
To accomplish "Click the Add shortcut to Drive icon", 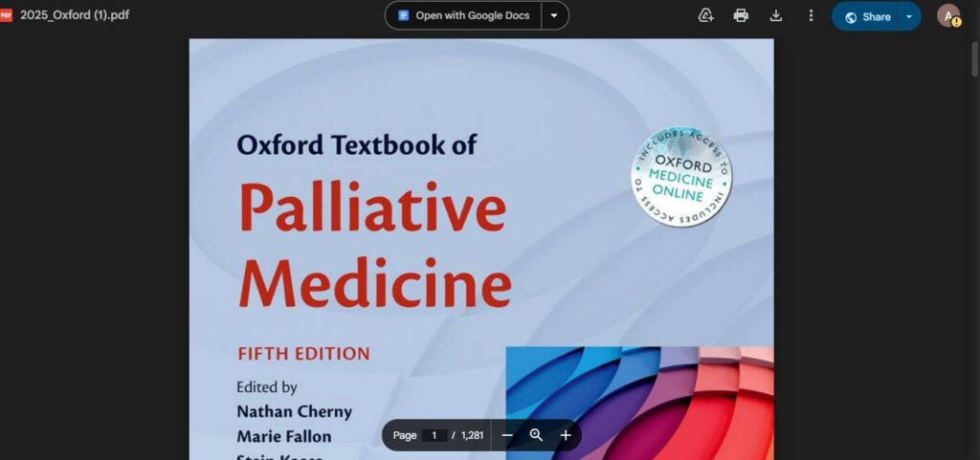I will coord(705,15).
